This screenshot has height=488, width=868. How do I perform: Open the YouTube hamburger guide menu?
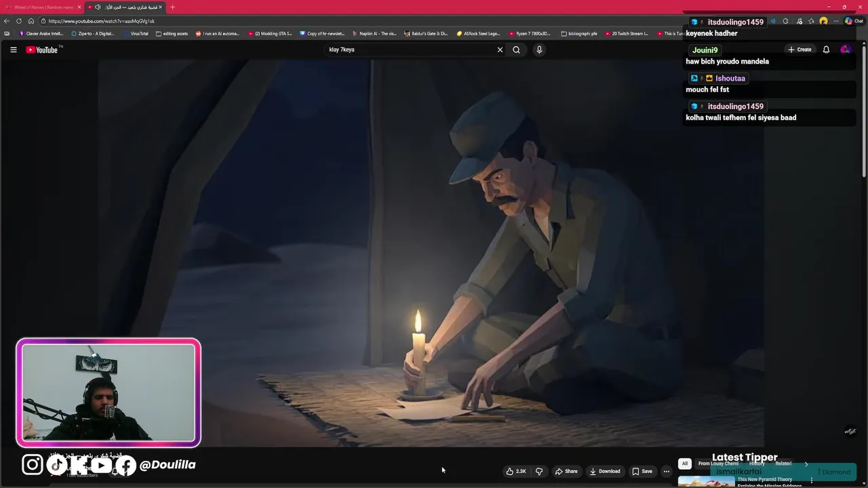pyautogui.click(x=13, y=49)
